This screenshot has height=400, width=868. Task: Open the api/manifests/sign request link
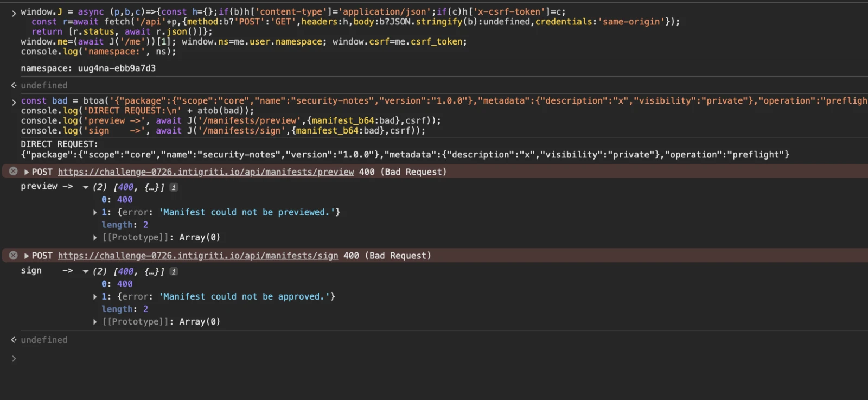pos(198,256)
